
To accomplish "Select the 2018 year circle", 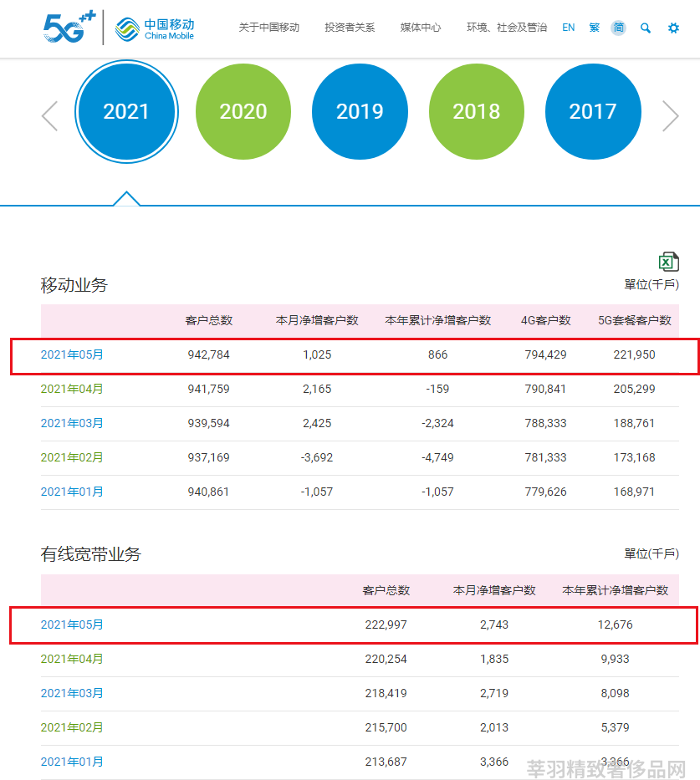I will pos(476,111).
